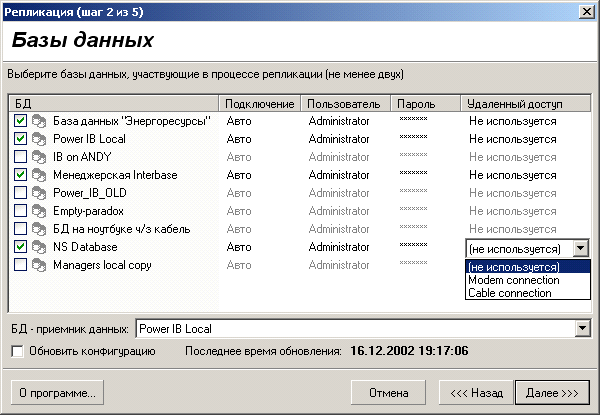Image resolution: width=600 pixels, height=415 pixels.
Task: Click database icon next to IB on ANDY
Action: (39, 157)
